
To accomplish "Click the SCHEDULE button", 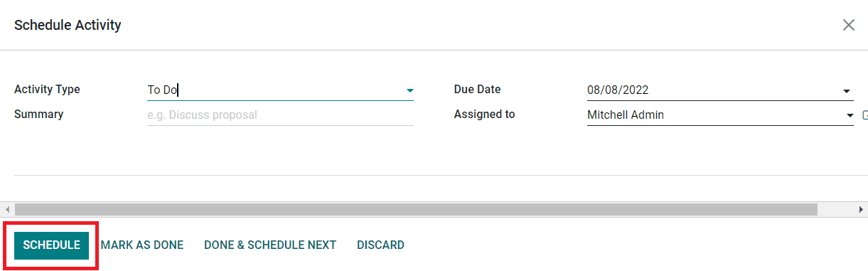I will click(52, 245).
